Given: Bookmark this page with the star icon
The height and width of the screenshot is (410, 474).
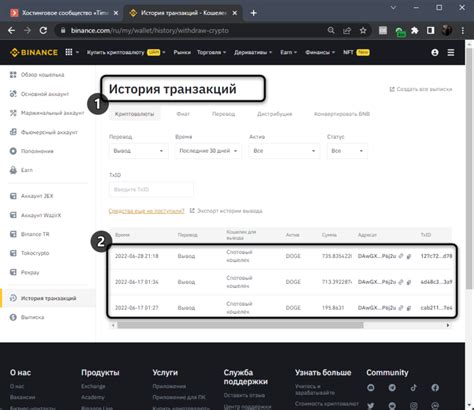Looking at the screenshot, I should pyautogui.click(x=363, y=31).
